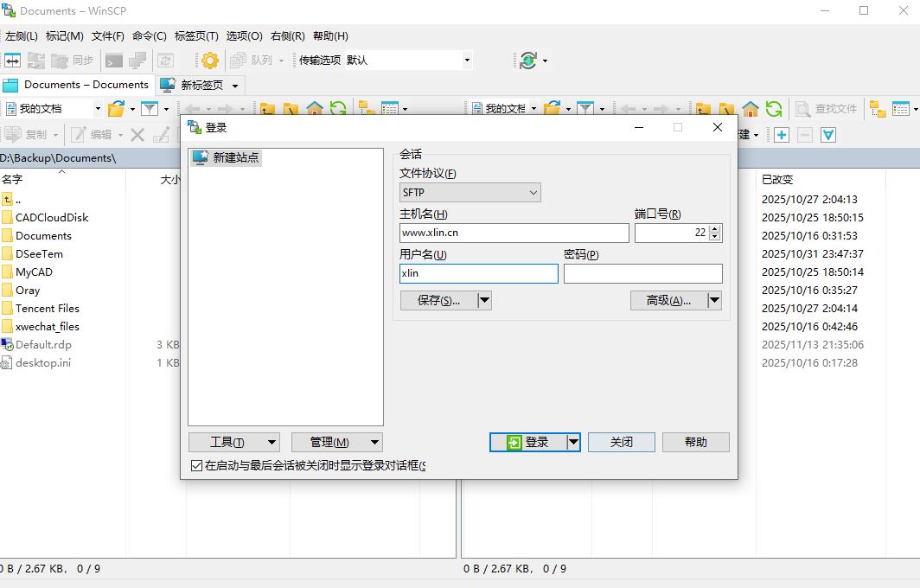Expand the arrow beside 登录 button

click(x=573, y=443)
